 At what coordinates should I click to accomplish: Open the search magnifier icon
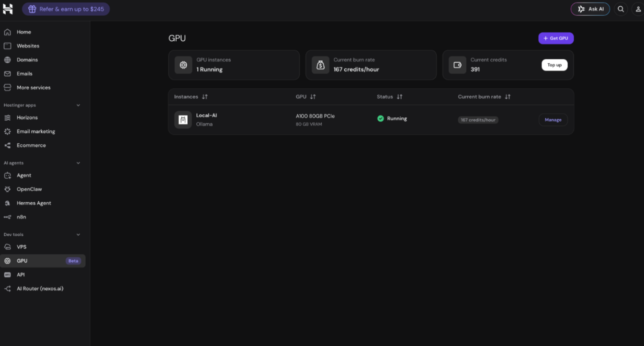621,9
